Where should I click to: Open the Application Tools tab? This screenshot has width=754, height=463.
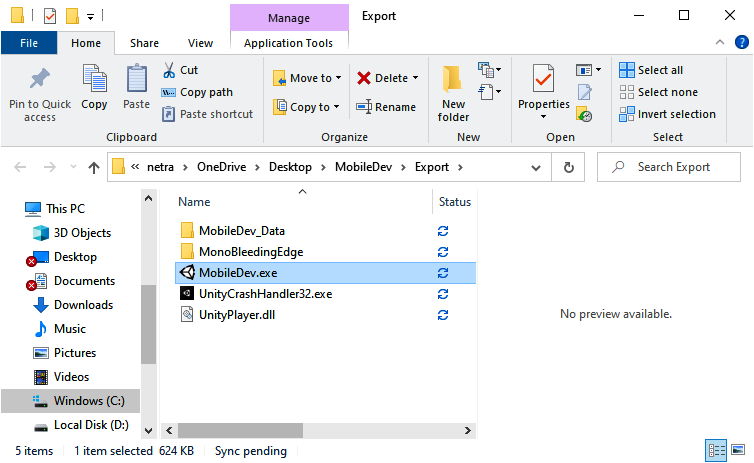(x=289, y=43)
